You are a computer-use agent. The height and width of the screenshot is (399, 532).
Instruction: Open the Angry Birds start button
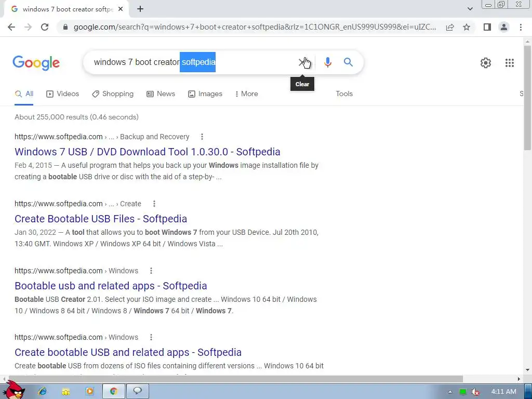[x=14, y=390]
